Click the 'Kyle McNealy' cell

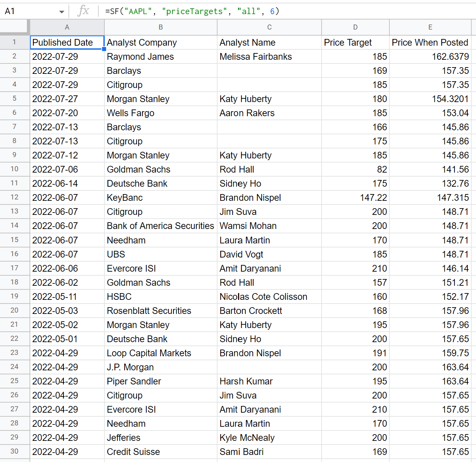pos(269,438)
